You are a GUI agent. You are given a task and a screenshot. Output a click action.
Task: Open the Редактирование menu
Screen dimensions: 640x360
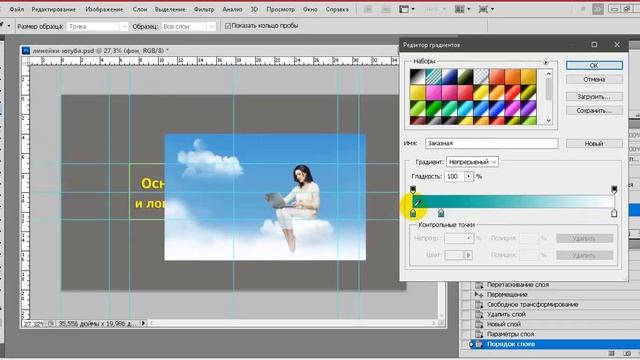[x=53, y=9]
